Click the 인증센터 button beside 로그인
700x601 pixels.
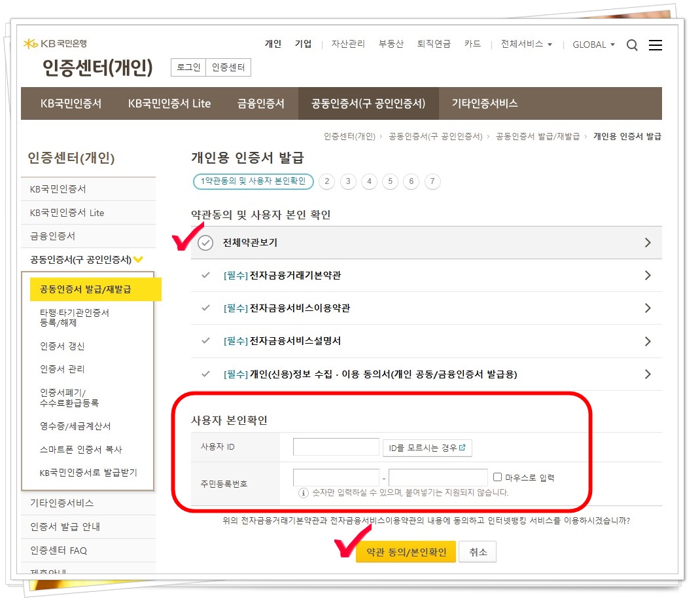coord(228,67)
